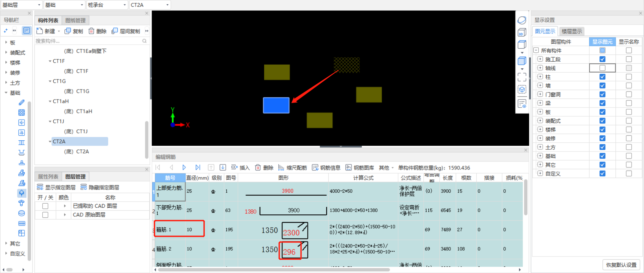Select the grid raft foundation icon
Screen dimensions: 644x273
coord(21,113)
